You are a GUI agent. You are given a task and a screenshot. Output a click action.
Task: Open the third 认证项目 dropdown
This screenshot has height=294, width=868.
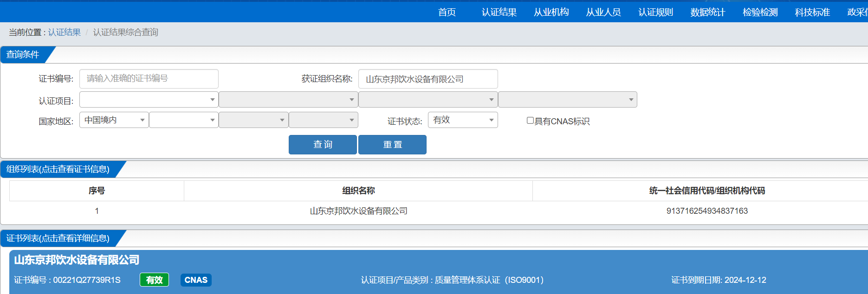[x=428, y=100]
